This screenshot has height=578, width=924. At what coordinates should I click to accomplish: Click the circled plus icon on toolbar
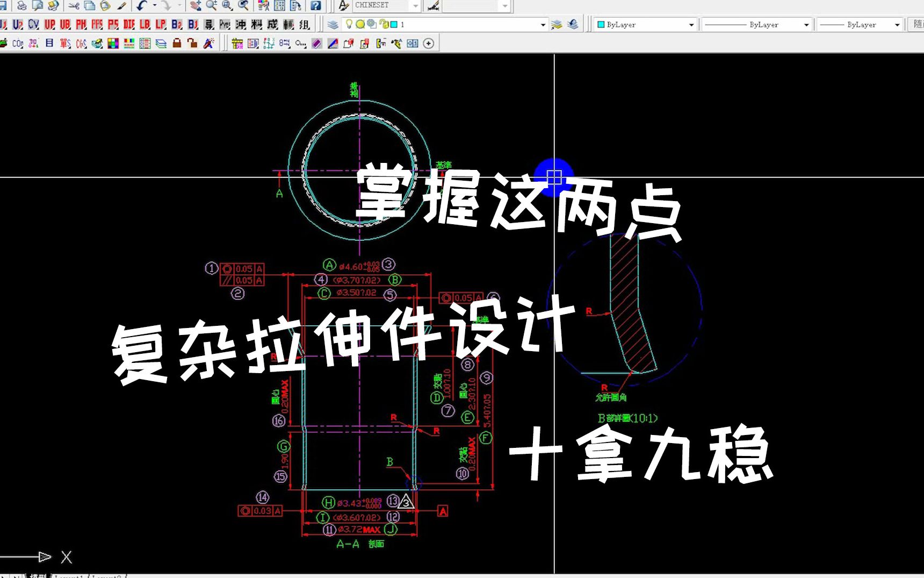[429, 44]
